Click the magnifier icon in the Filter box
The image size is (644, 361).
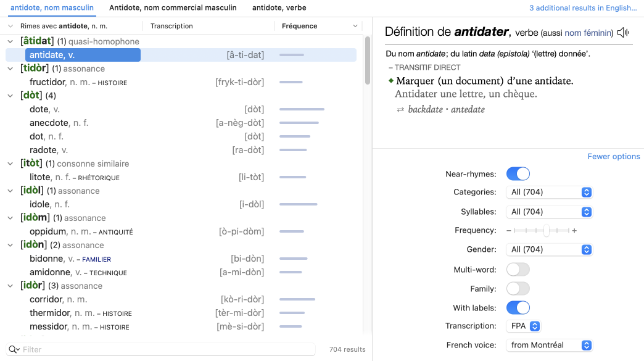click(14, 349)
